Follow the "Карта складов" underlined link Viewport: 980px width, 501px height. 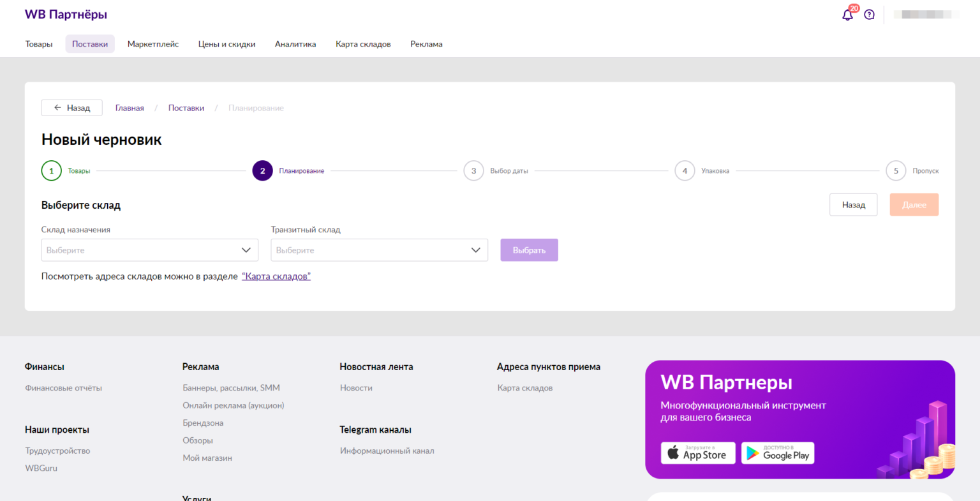click(276, 276)
